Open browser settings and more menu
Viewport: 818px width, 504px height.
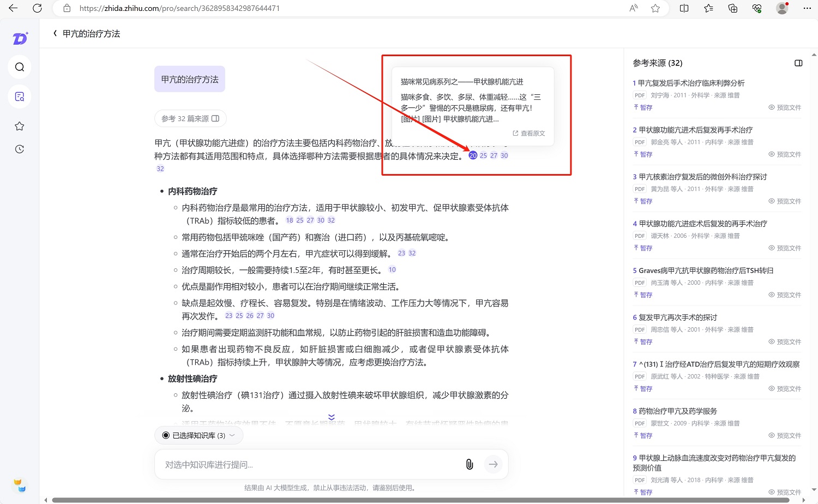(x=807, y=8)
